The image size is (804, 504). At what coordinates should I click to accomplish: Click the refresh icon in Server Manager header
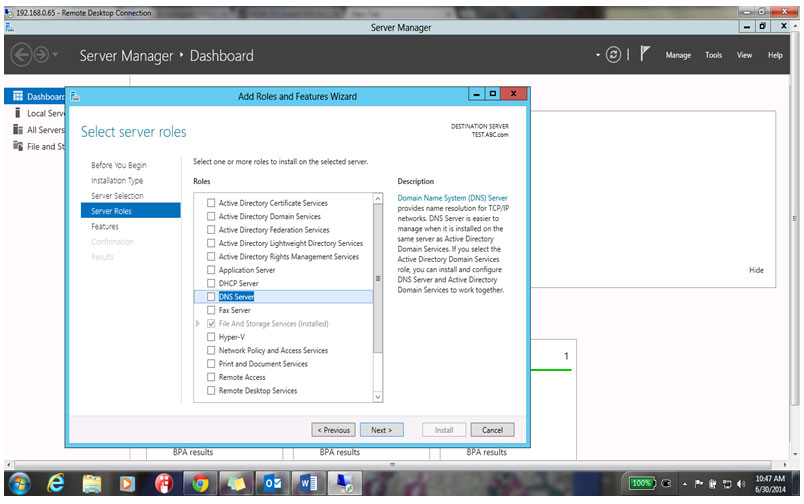click(613, 54)
